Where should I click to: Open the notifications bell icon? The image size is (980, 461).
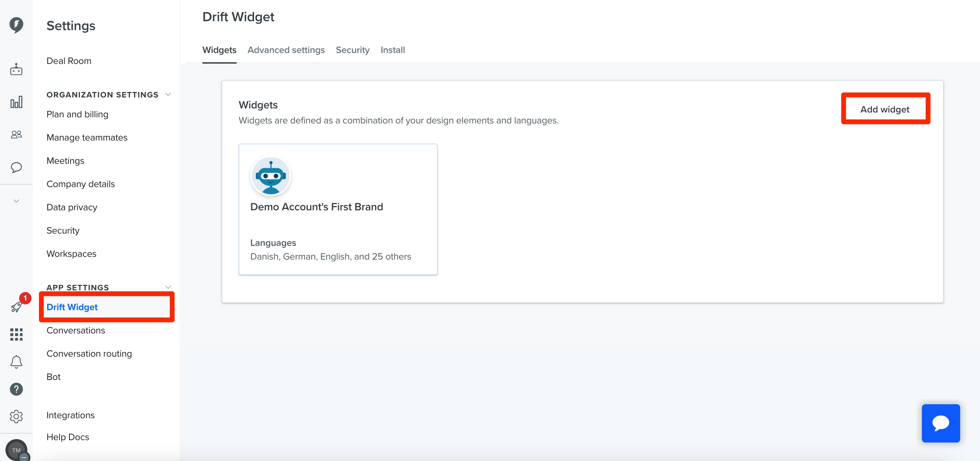(16, 362)
